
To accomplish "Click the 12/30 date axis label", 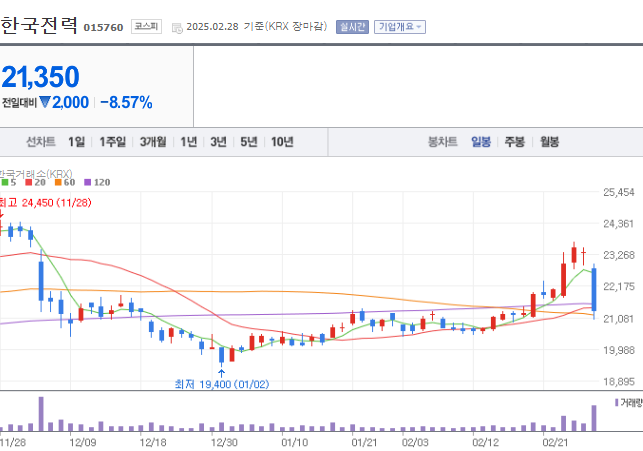I will pos(224,442).
